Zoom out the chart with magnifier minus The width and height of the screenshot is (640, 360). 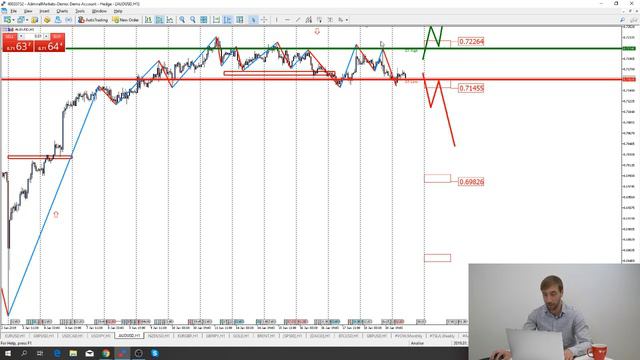point(193,20)
